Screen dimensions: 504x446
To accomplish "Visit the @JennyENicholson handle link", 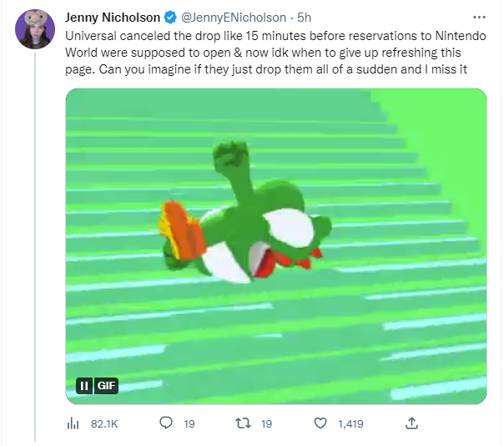I will [234, 18].
